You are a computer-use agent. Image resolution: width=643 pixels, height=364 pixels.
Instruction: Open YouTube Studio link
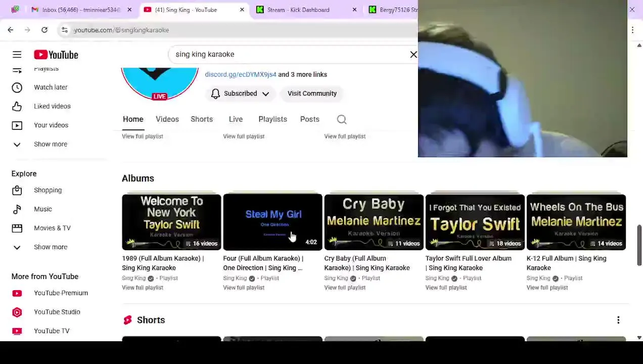click(x=57, y=312)
